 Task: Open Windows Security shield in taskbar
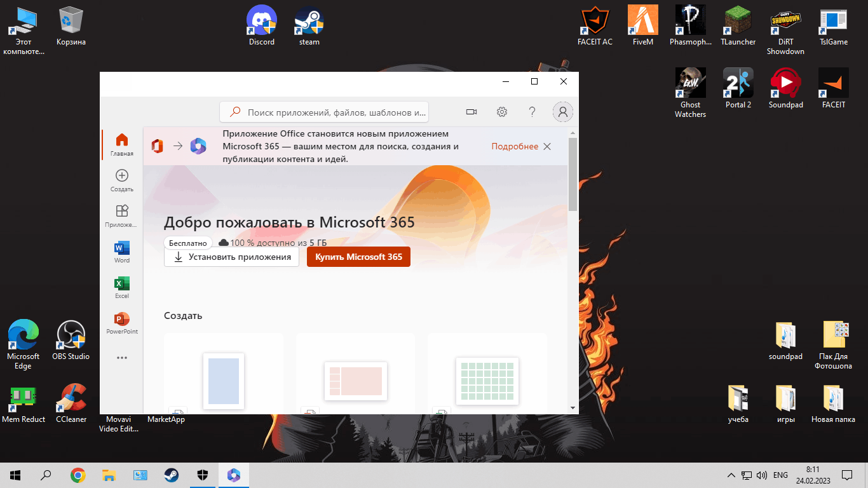pos(203,475)
